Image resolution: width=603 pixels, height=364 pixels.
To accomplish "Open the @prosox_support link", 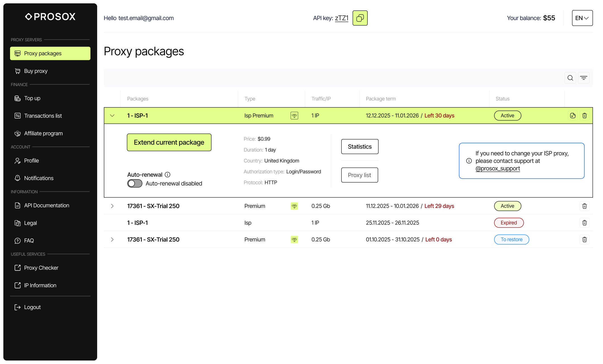I will 497,169.
